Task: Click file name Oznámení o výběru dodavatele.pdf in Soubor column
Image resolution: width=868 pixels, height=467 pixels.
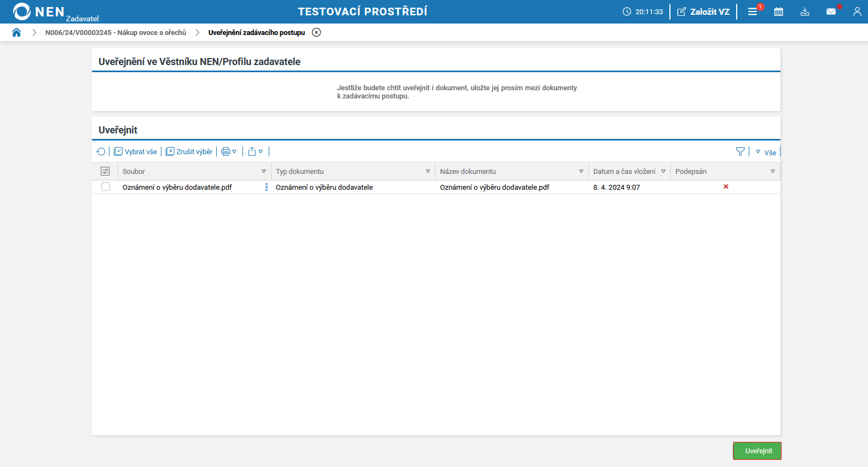Action: [x=177, y=187]
